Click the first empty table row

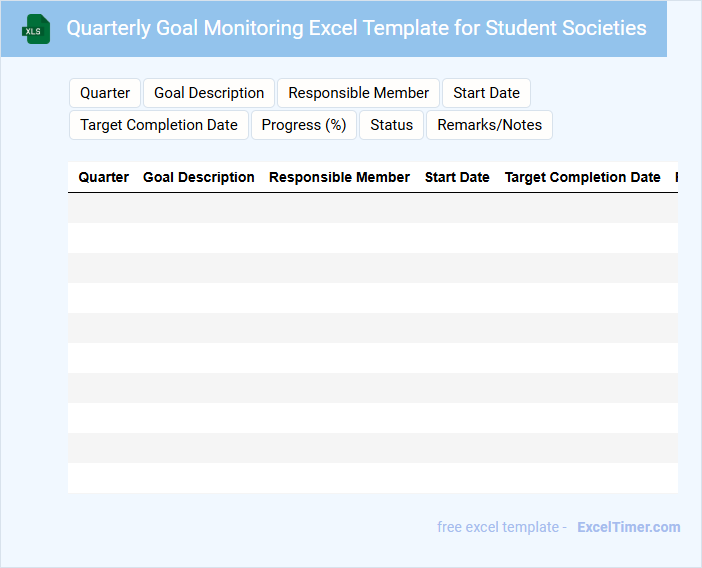tap(372, 208)
